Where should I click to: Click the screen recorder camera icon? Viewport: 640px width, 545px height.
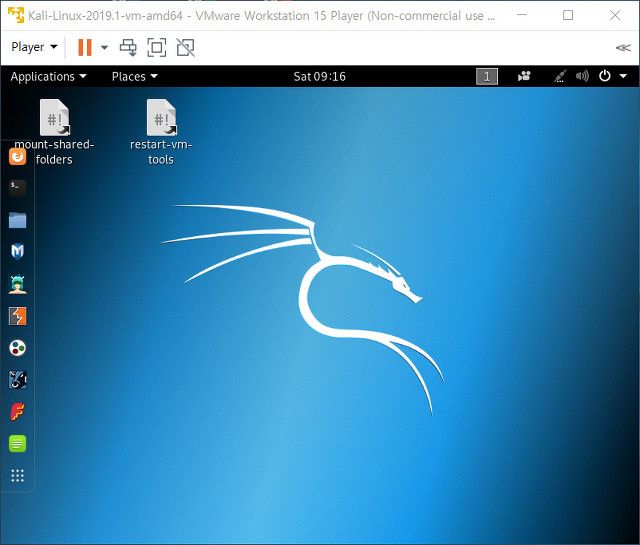(524, 76)
